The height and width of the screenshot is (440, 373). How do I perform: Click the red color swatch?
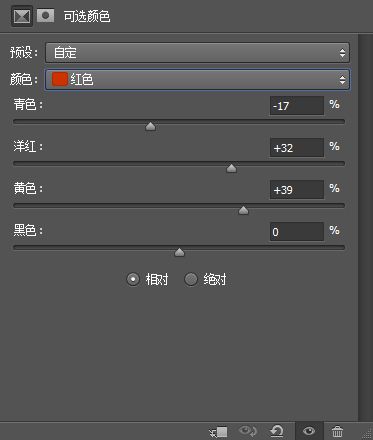click(60, 79)
